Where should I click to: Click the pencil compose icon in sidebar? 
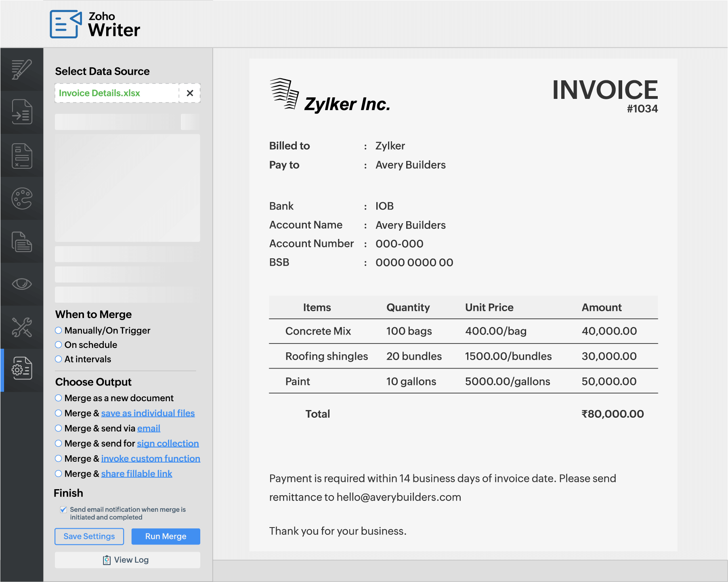pos(22,69)
